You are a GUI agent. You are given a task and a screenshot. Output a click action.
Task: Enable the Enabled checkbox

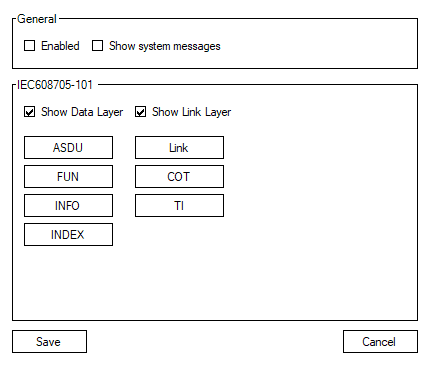click(x=29, y=46)
